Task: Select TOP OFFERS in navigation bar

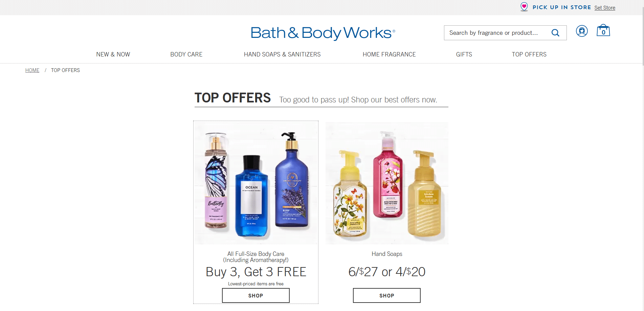Action: 529,54
